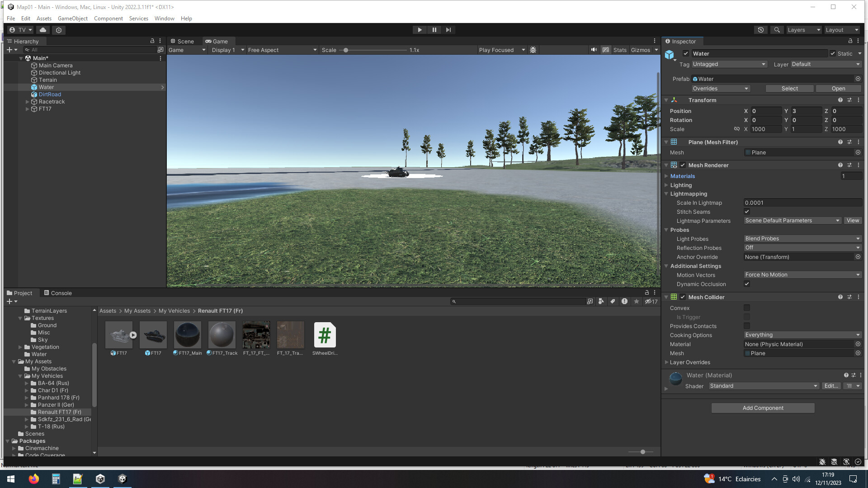Click the Add Component button
The width and height of the screenshot is (868, 488).
tap(763, 408)
